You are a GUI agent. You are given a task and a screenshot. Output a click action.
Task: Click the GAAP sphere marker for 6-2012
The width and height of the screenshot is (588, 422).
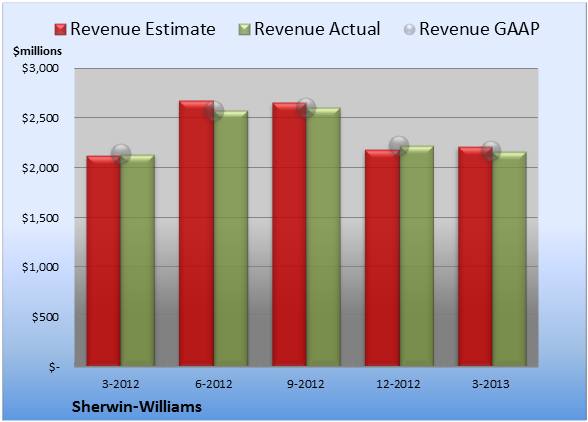pos(214,111)
